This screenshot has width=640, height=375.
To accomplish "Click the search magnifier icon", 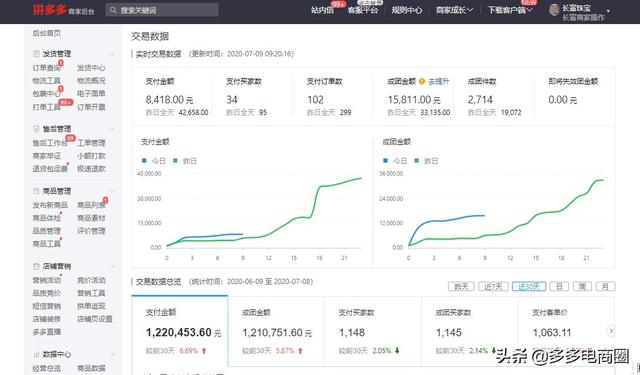I will 113,10.
